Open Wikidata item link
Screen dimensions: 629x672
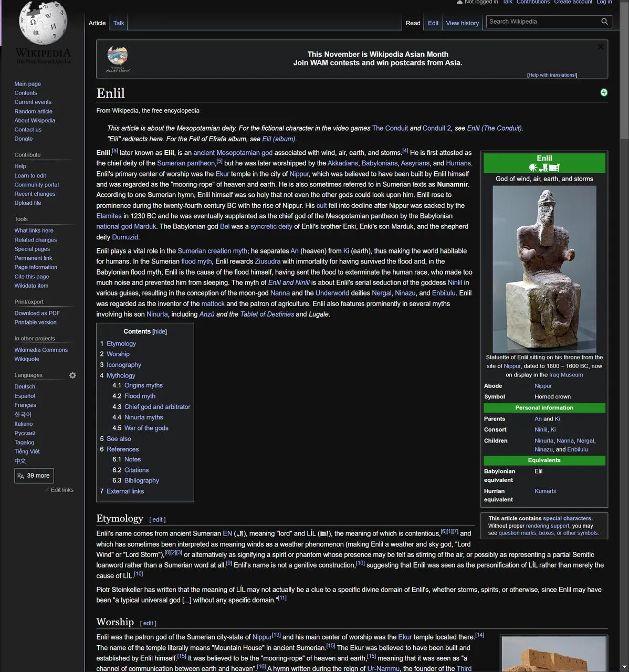tap(32, 286)
